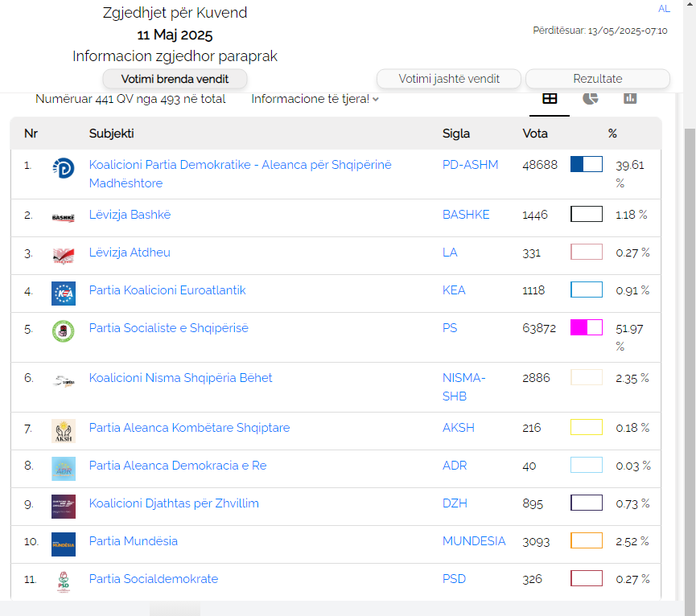Click the Partia Mundësia logo
The height and width of the screenshot is (616, 696).
coord(63,544)
